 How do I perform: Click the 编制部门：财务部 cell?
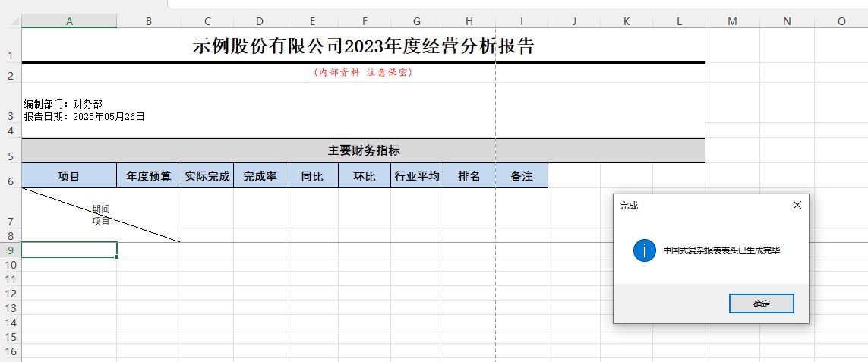64,105
